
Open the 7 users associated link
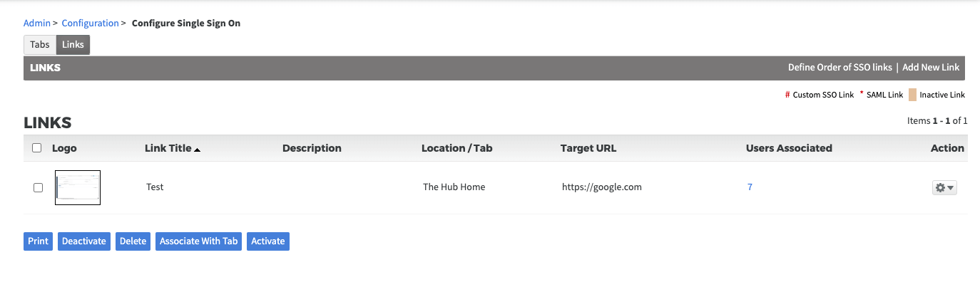point(750,187)
